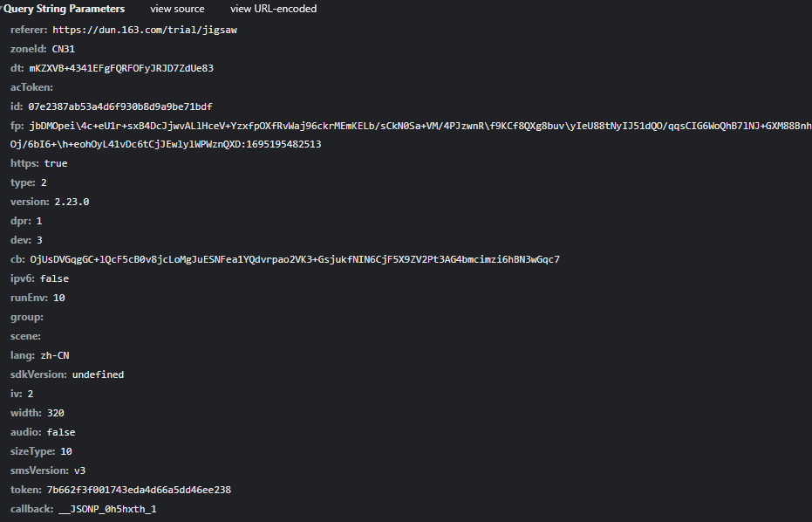Image resolution: width=812 pixels, height=522 pixels.
Task: Click the https value true
Action: pos(55,163)
